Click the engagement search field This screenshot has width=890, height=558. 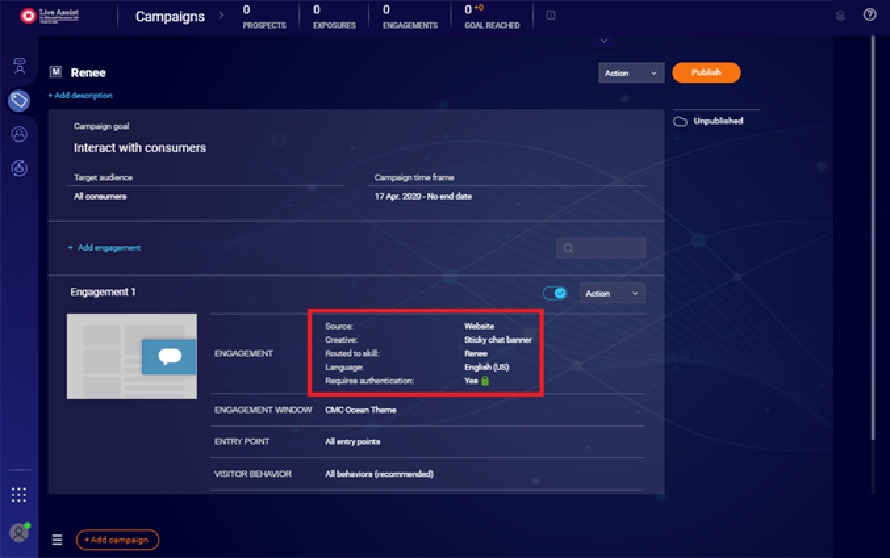(601, 248)
